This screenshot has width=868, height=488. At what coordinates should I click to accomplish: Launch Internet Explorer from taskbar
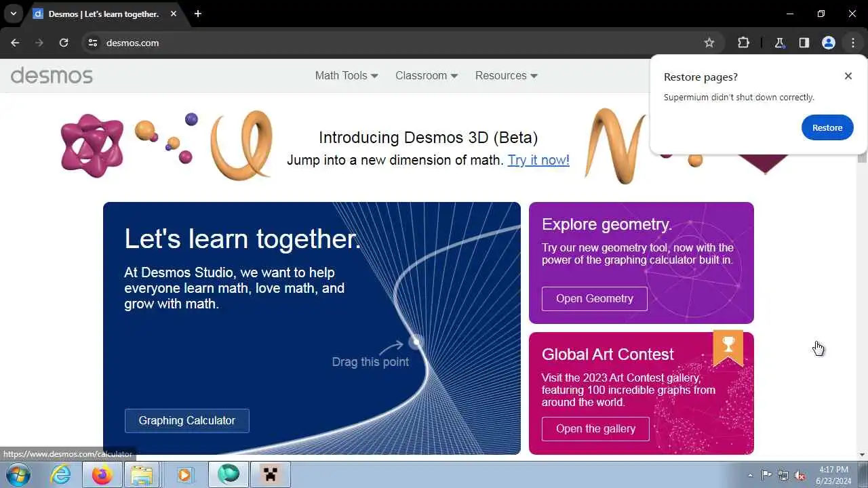coord(61,475)
